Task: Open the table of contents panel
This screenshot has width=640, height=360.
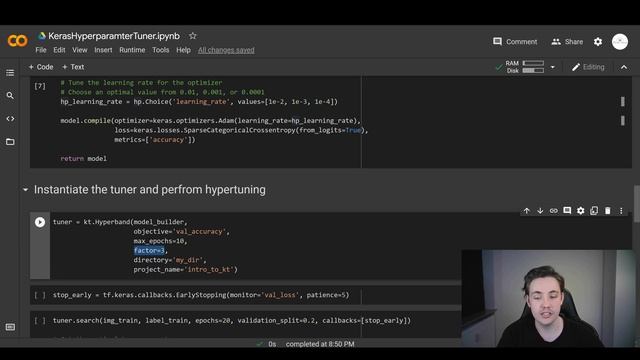Action: click(10, 73)
